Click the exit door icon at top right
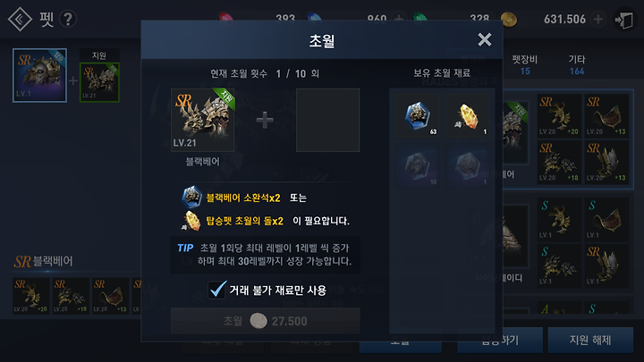Viewport: 644px width, 362px height. coord(624,20)
